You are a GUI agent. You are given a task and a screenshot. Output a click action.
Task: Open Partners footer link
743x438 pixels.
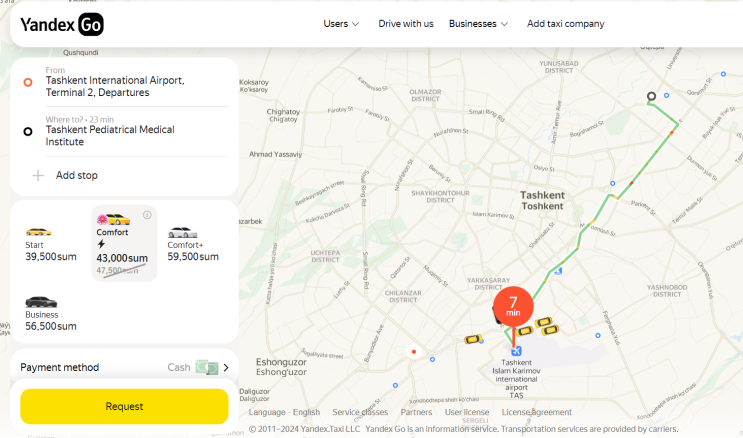click(x=416, y=412)
